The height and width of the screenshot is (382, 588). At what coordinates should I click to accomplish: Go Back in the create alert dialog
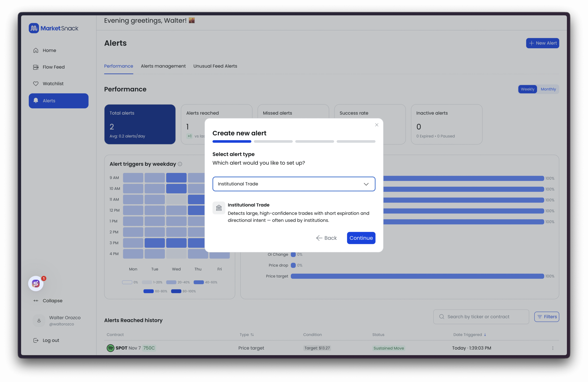[x=326, y=238]
